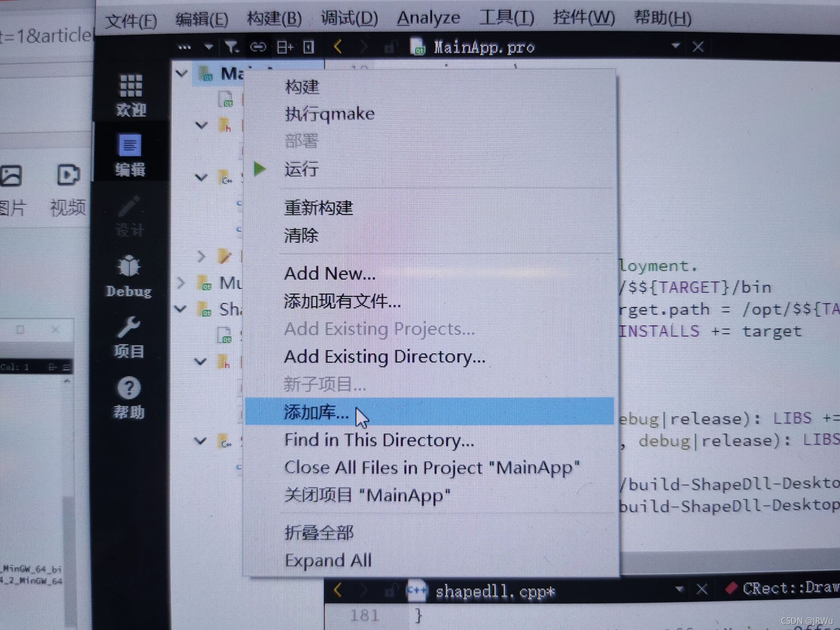Screen dimensions: 840x630
Task: Close the MainApp.pro editor document
Action: click(698, 46)
